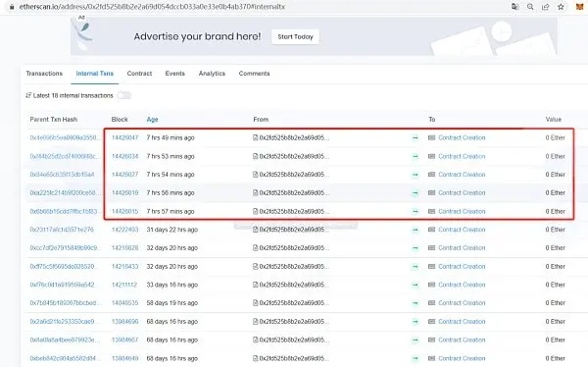Screen dimensions: 588x367
Task: Open parent txn hash in 7 hrs 53 mins row
Action: click(x=66, y=156)
